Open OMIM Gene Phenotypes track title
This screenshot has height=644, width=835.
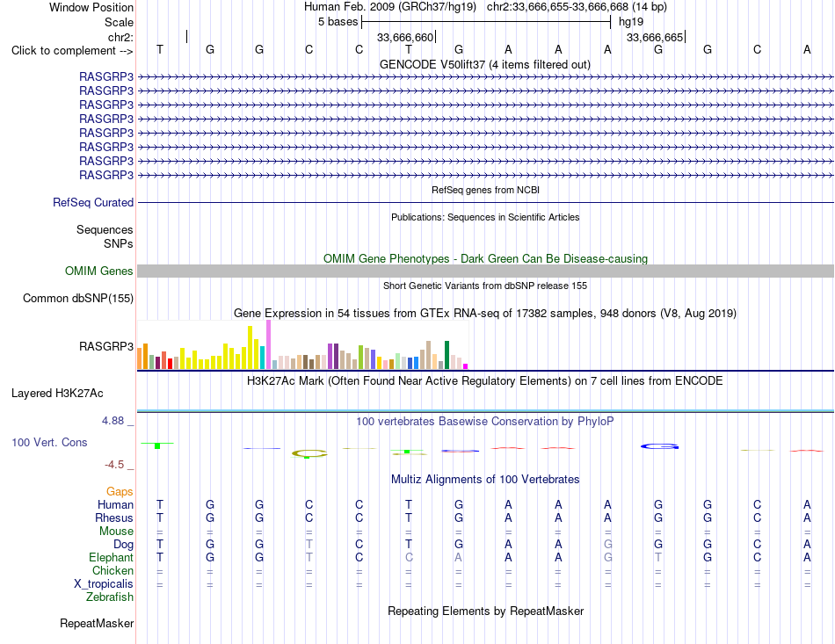point(485,258)
